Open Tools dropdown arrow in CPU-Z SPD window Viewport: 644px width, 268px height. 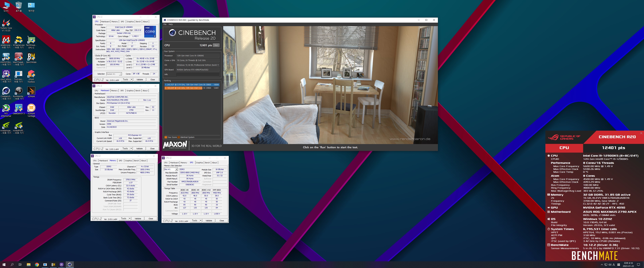click(201, 221)
